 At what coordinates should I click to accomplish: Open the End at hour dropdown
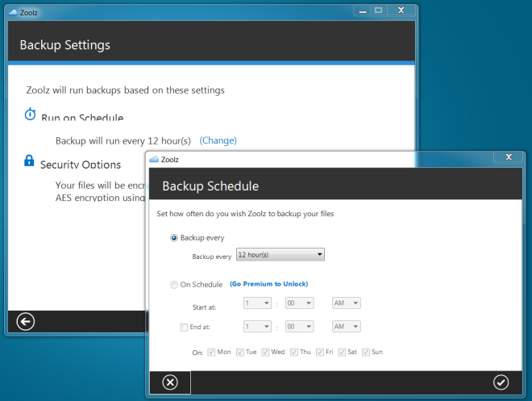coord(257,326)
